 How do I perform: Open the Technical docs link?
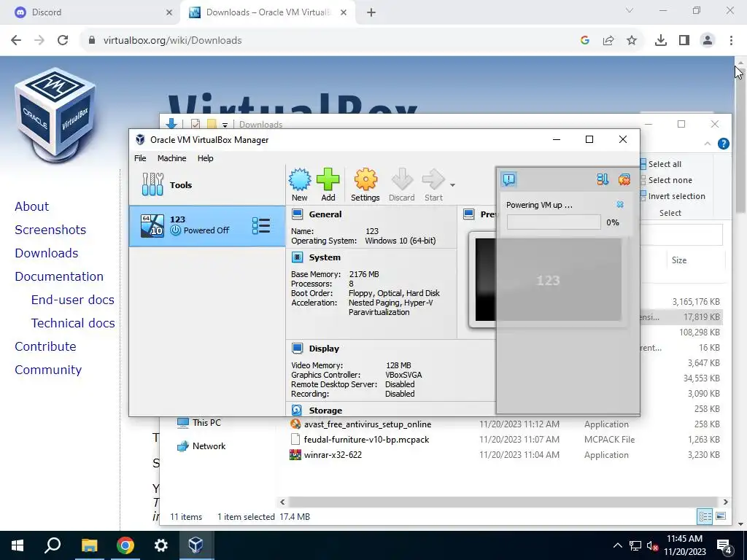73,323
